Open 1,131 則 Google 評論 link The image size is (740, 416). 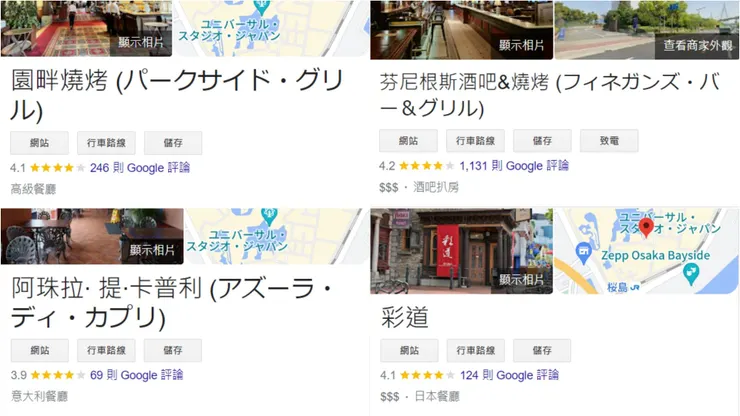click(514, 166)
